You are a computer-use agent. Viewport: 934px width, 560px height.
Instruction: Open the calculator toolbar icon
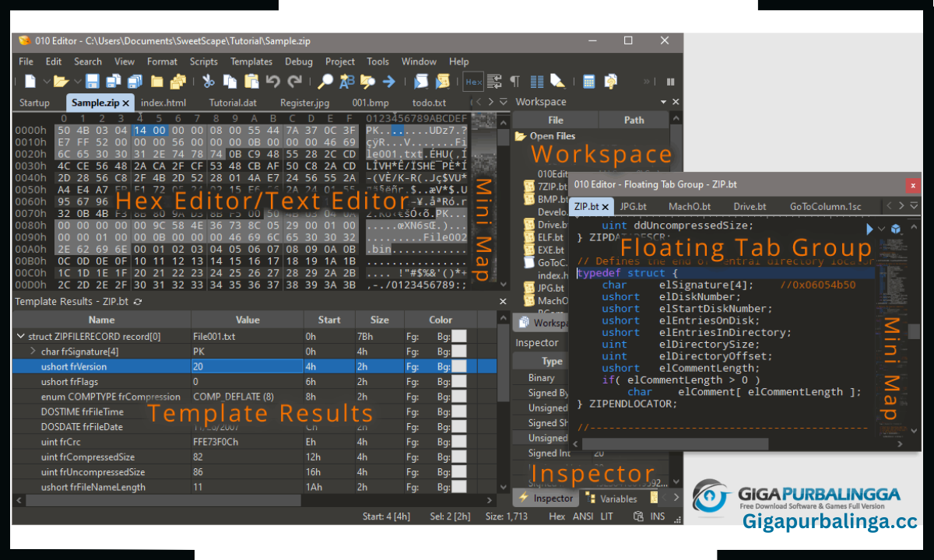point(589,81)
